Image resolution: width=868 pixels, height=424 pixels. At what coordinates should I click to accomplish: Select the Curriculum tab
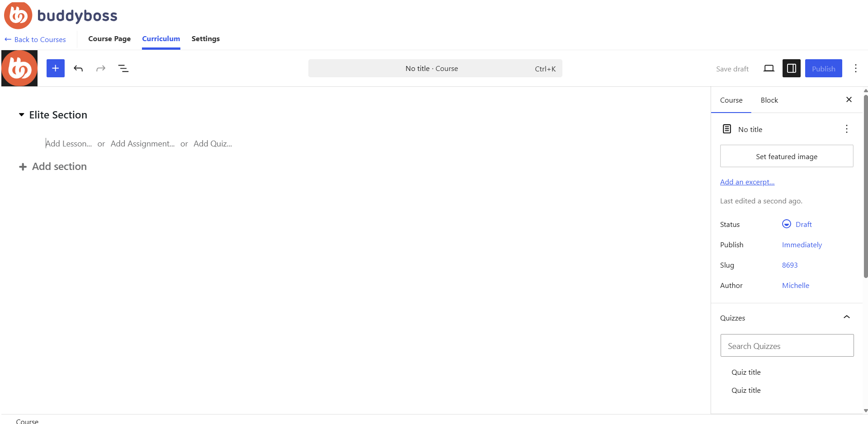coord(161,38)
